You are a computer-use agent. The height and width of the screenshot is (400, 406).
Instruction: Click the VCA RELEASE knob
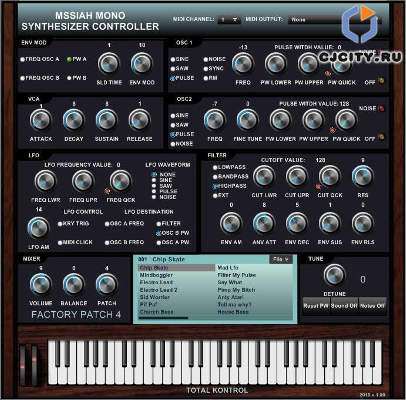coord(139,120)
